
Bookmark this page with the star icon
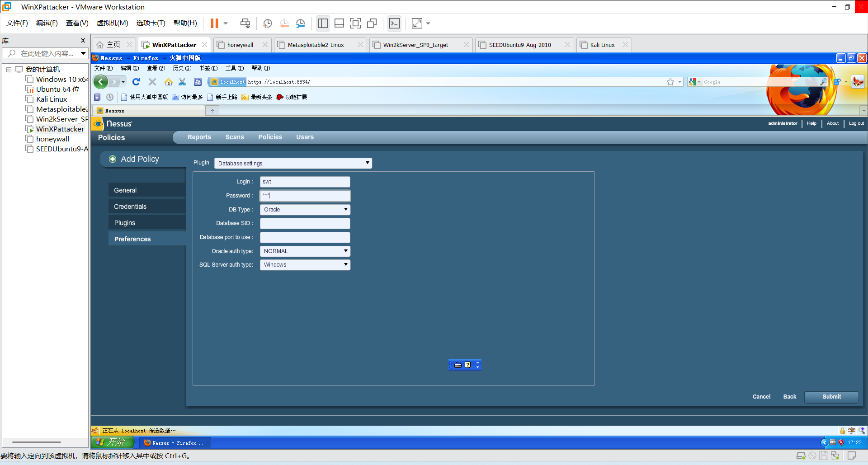pos(670,82)
